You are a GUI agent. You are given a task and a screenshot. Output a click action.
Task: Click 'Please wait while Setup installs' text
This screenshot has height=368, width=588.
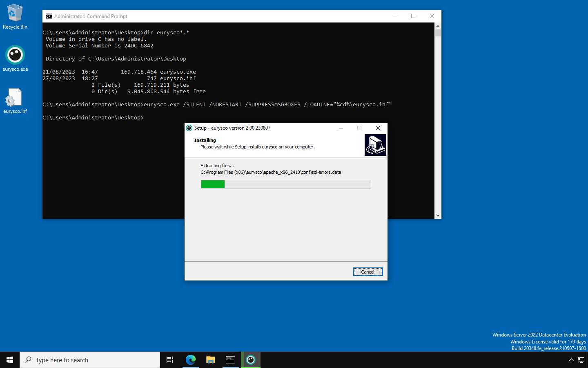[x=258, y=147]
